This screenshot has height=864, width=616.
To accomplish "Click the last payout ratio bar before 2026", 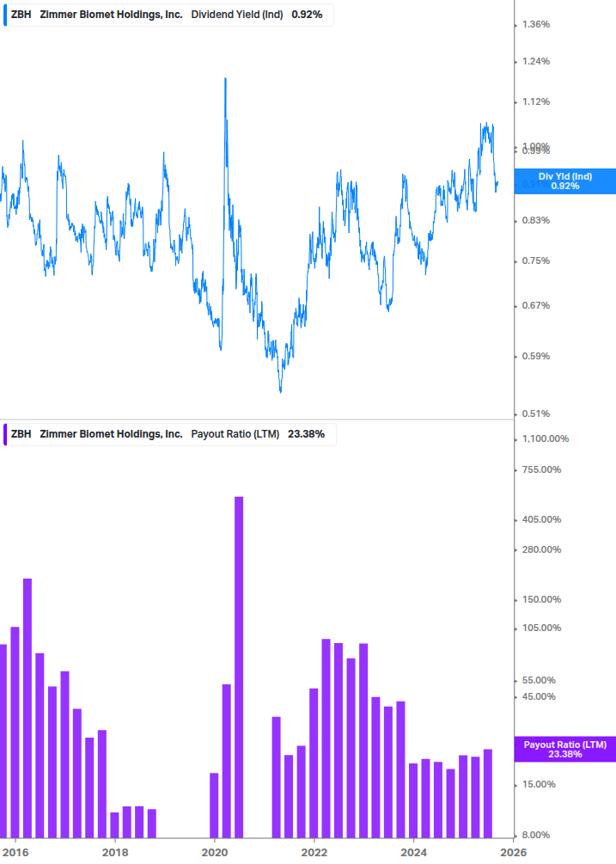I will coord(488,794).
